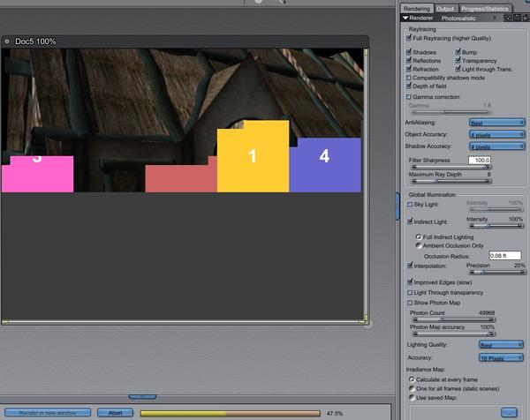530x420 pixels.
Task: Select Calculate at every frame option
Action: (412, 379)
